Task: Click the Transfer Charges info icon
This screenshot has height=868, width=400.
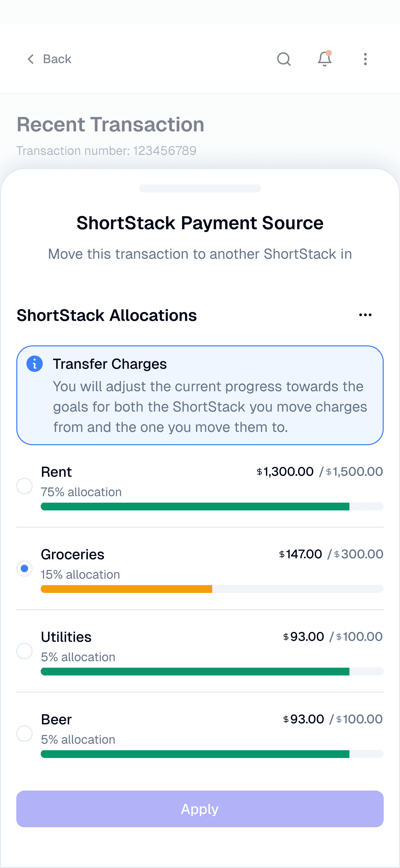Action: 35,364
